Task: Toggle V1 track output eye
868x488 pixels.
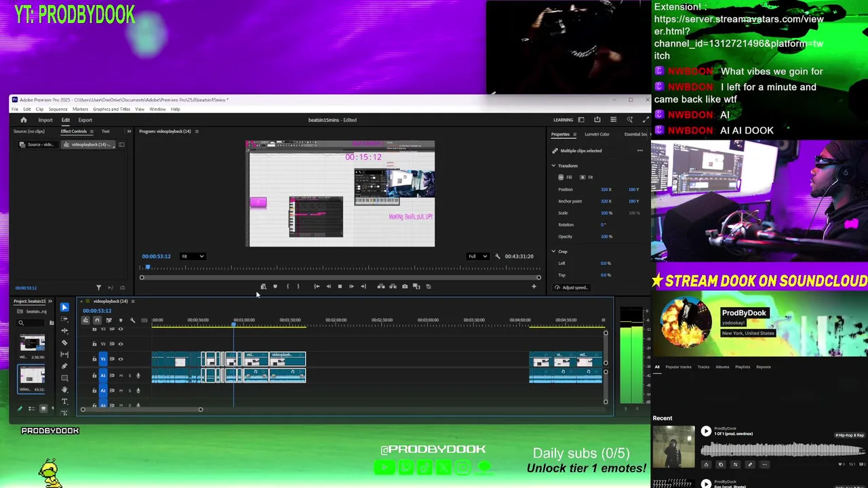Action: (121, 359)
